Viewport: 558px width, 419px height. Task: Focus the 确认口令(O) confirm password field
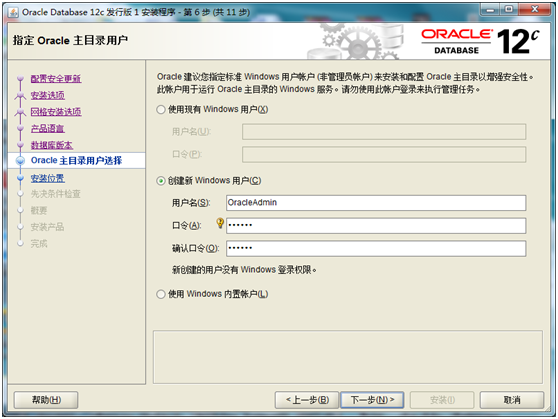376,248
